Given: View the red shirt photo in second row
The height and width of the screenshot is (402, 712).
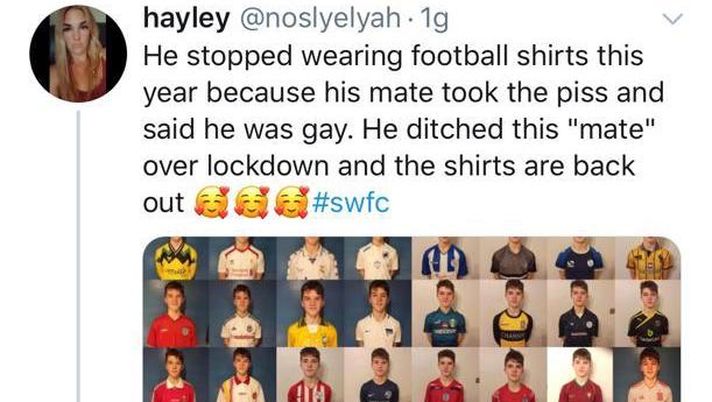Looking at the screenshot, I should pyautogui.click(x=176, y=314).
